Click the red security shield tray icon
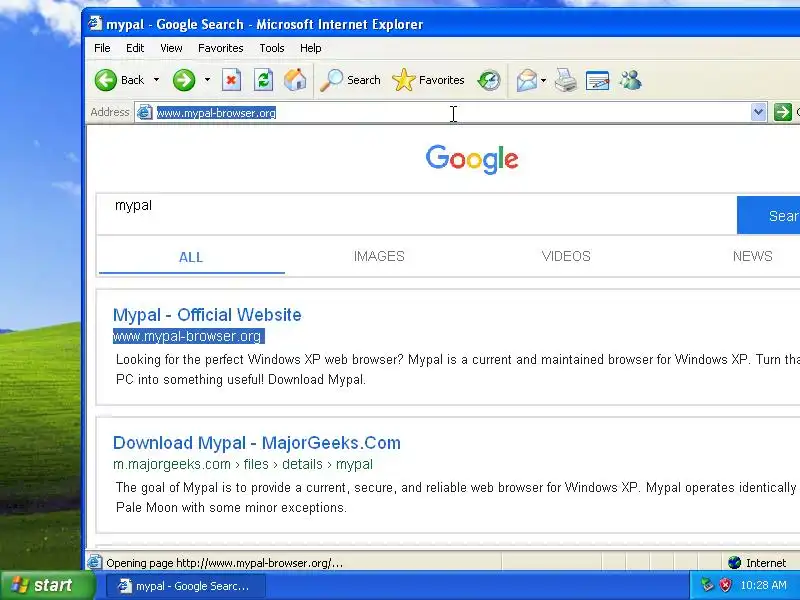This screenshot has height=600, width=800. tap(725, 585)
